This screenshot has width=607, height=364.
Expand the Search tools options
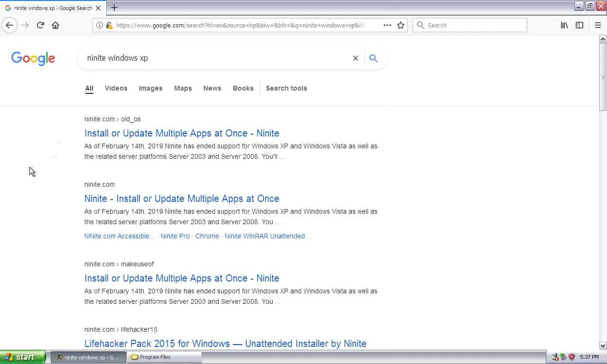coord(286,88)
